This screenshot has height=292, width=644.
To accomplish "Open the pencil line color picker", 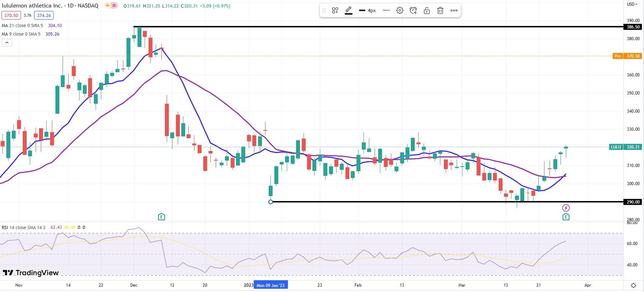I will pyautogui.click(x=348, y=10).
